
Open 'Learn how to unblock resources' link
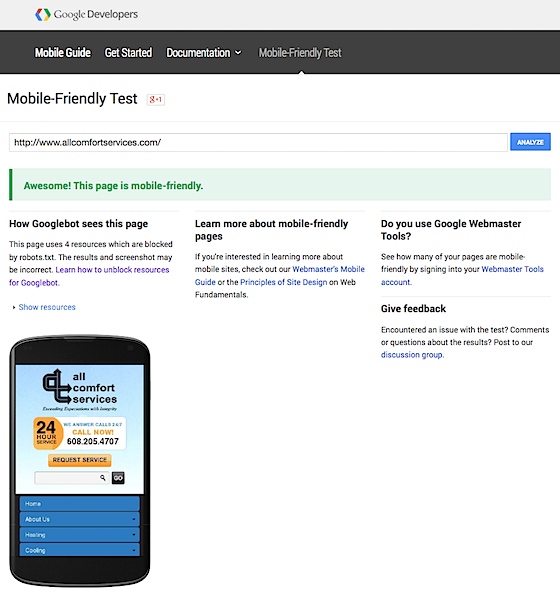(x=112, y=270)
